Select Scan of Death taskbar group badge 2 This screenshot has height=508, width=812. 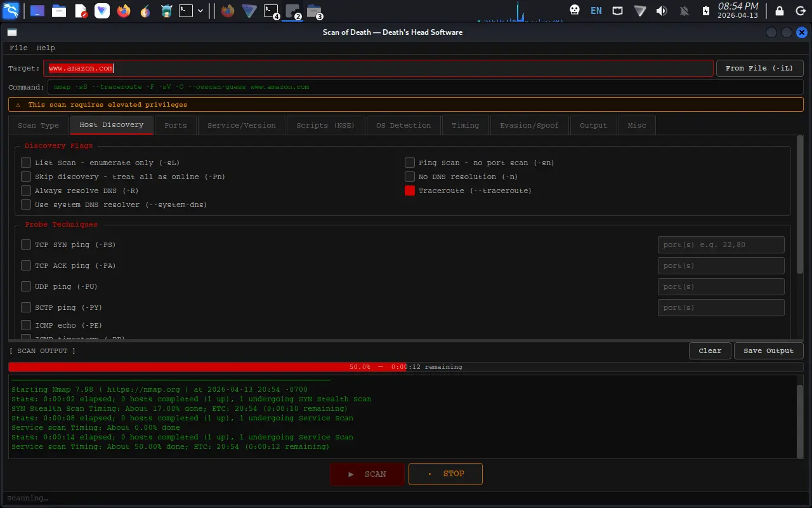click(x=292, y=10)
